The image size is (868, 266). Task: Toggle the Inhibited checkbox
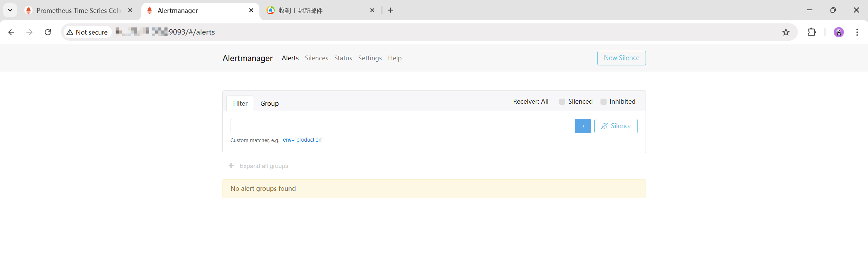604,102
